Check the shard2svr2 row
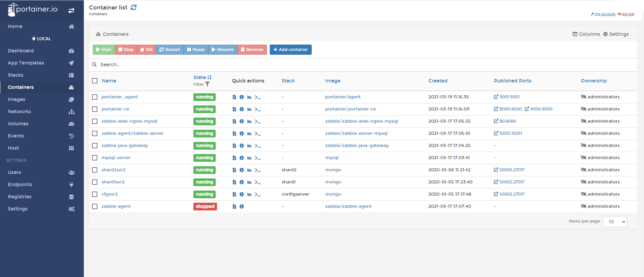Viewport: 644px width, 277px height. (95, 170)
